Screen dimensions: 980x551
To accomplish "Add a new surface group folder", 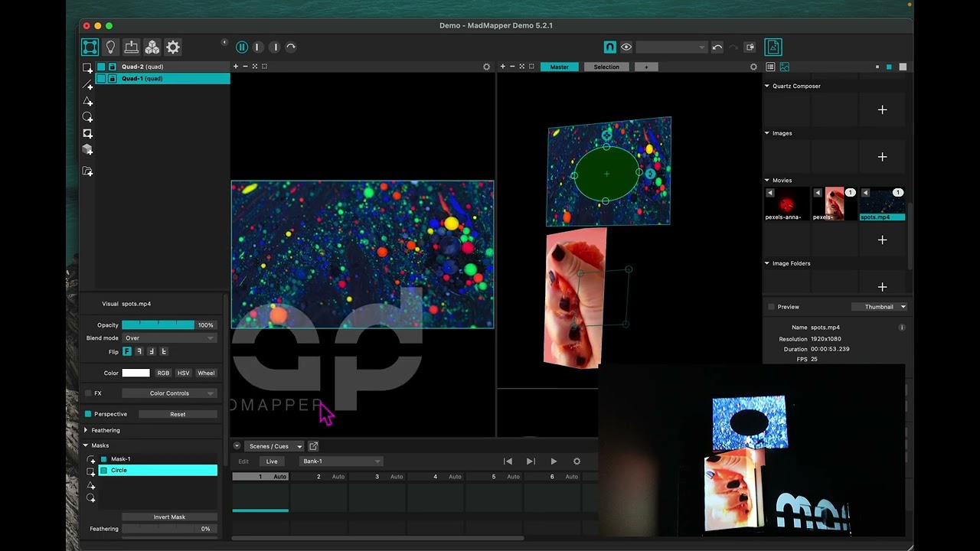I will pos(88,171).
